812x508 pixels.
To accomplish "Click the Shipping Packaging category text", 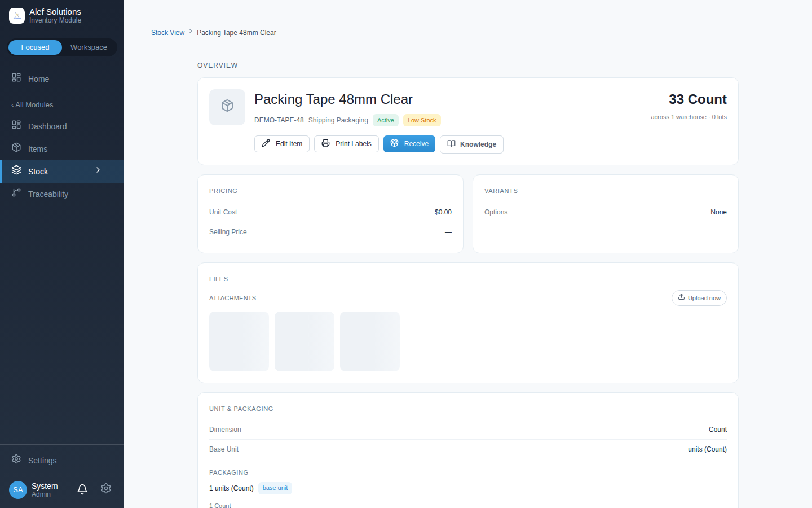I will 338,120.
